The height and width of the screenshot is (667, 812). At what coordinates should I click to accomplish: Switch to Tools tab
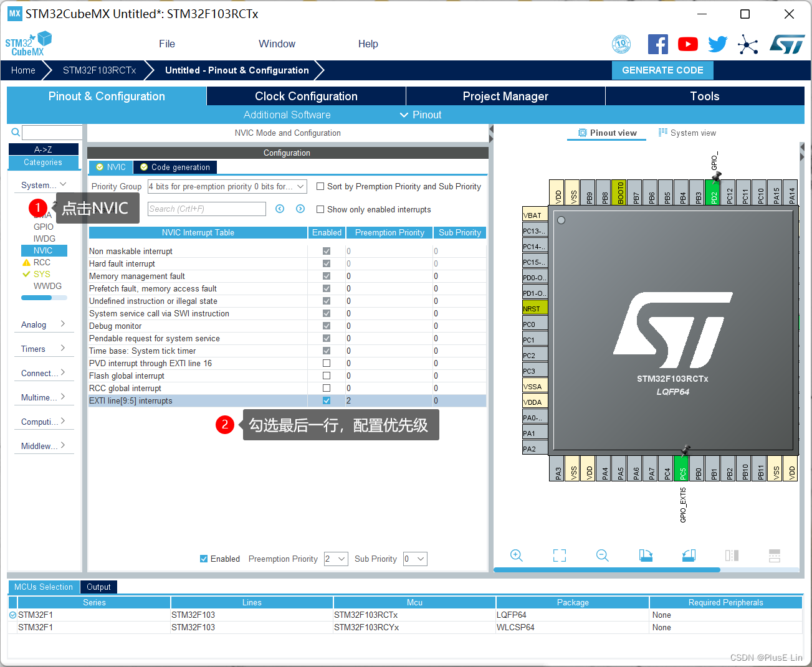[x=705, y=96]
